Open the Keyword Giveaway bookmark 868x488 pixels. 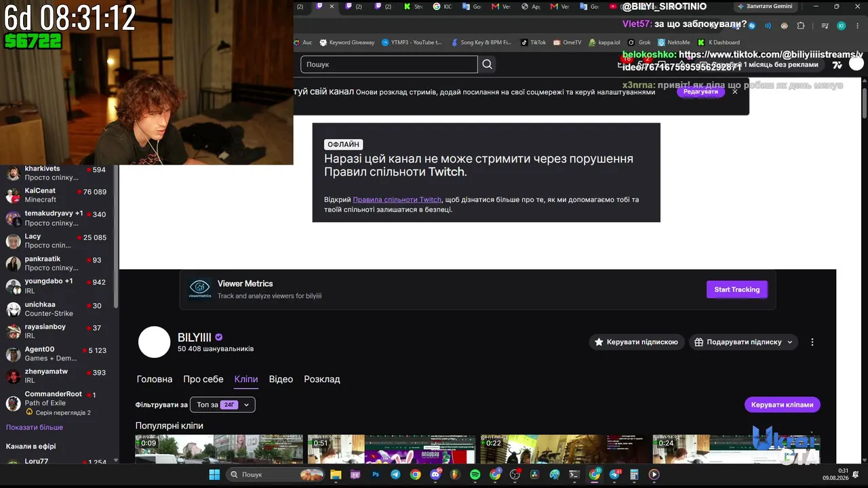[347, 42]
